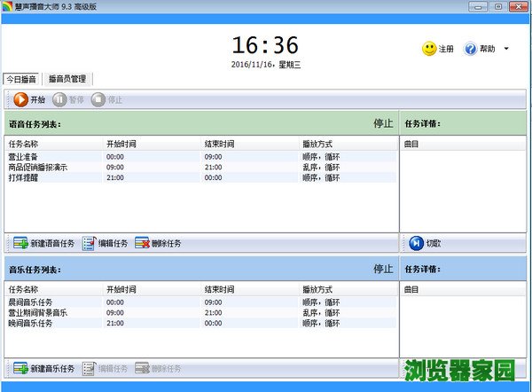Screen dimensions: 532x392
Task: Select the 商品促销播报演示 voice task
Action: 37,167
